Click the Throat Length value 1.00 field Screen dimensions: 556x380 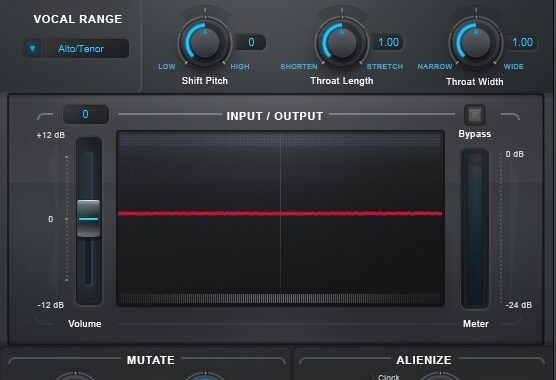tap(388, 42)
